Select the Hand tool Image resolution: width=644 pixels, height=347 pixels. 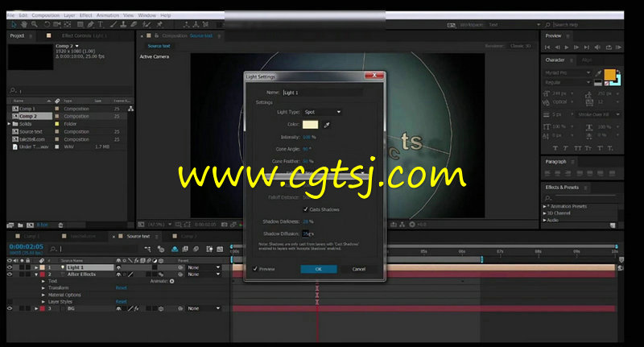(24, 25)
